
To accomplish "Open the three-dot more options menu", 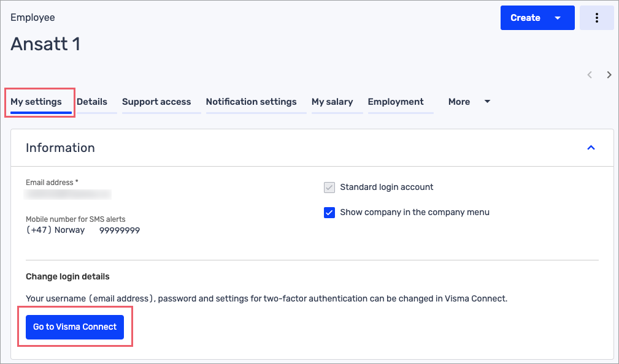I will 596,18.
